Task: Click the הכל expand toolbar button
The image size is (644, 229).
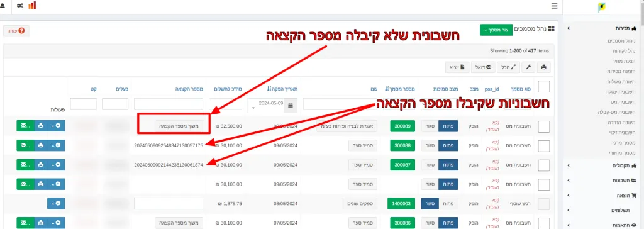Action: click(x=508, y=67)
